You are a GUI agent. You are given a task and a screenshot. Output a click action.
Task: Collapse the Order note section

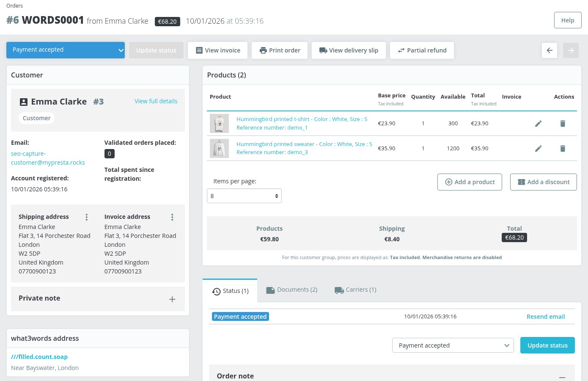[x=562, y=377]
